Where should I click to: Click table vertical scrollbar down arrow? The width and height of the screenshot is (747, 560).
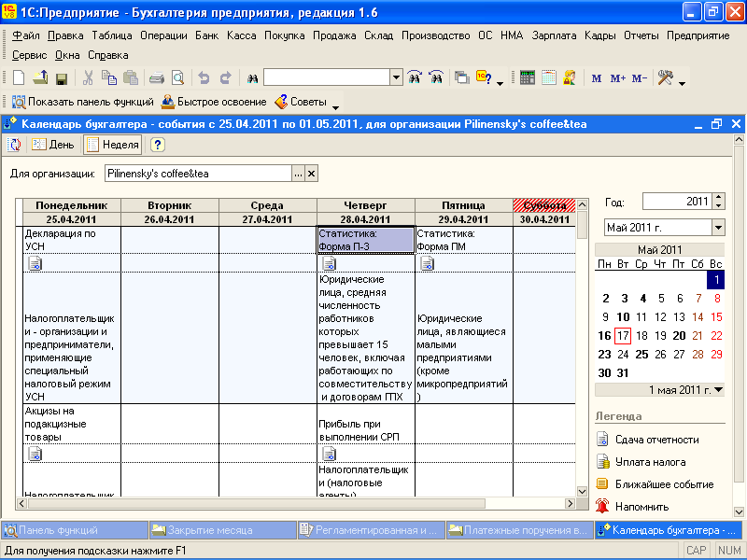(582, 492)
